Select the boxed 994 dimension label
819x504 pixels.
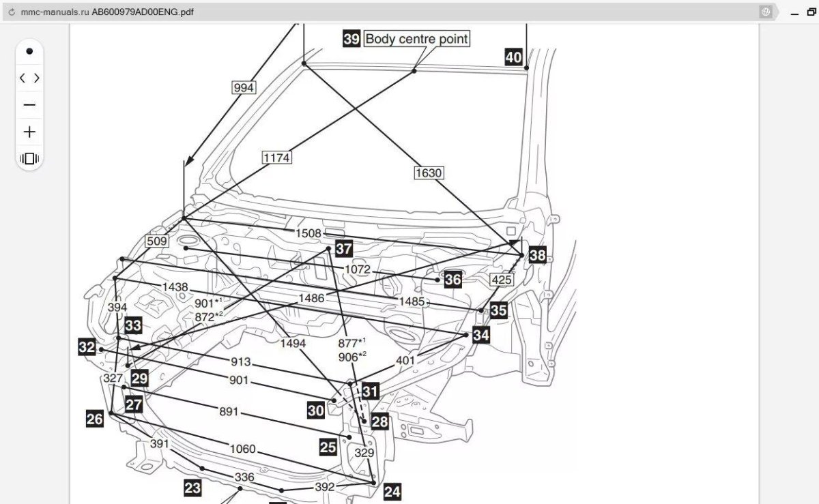[x=244, y=87]
